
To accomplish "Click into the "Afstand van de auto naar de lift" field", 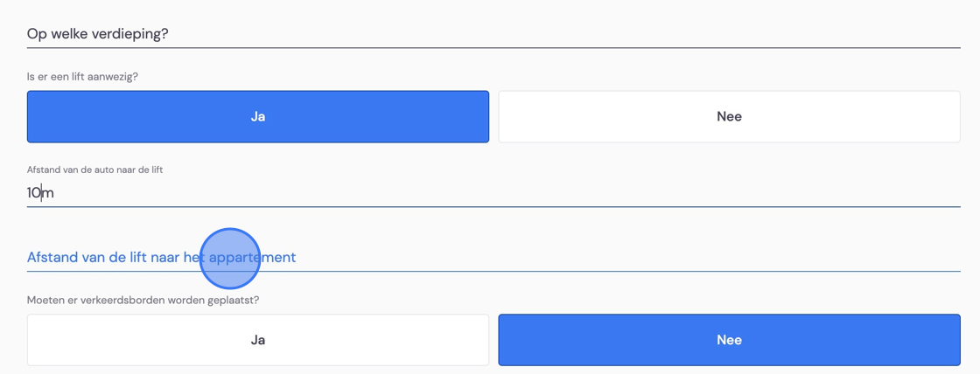I will 493,194.
